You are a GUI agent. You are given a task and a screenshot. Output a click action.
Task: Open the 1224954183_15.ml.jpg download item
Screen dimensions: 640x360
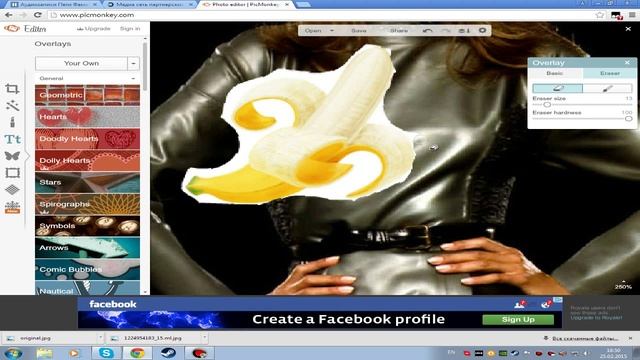(153, 338)
